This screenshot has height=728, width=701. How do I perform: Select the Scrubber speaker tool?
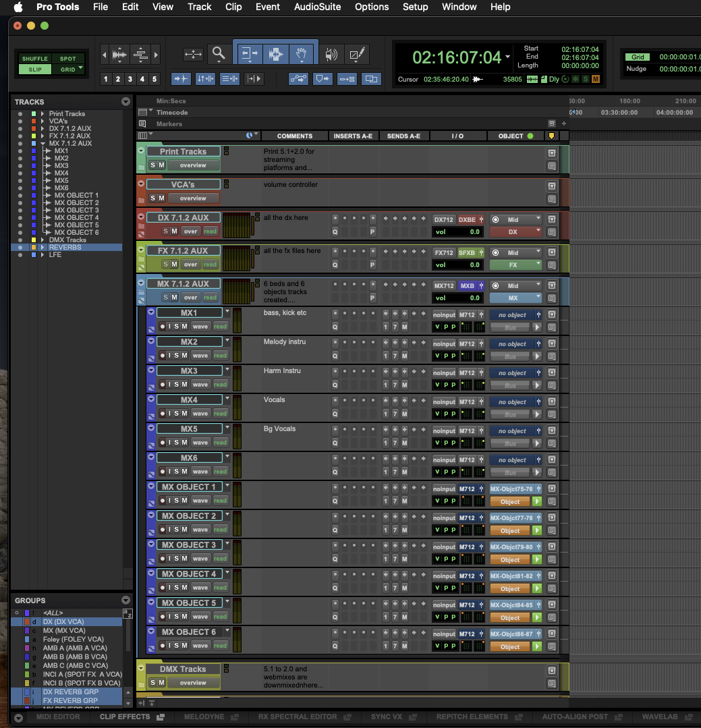331,55
